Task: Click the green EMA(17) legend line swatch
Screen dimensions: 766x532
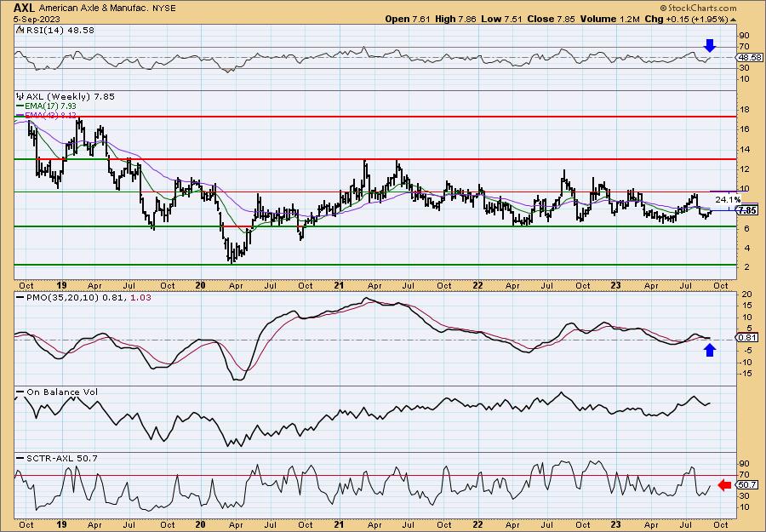Action: tap(20, 106)
